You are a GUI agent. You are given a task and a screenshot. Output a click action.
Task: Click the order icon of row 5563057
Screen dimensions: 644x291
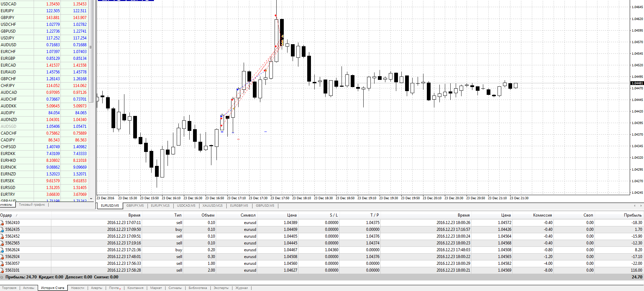pos(2,264)
